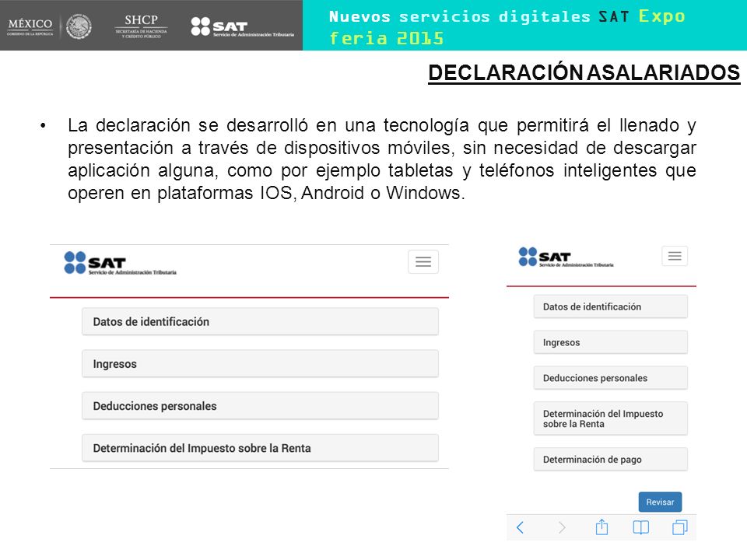Expand Ingresos section in phone view
The height and width of the screenshot is (560, 747).
tap(610, 342)
